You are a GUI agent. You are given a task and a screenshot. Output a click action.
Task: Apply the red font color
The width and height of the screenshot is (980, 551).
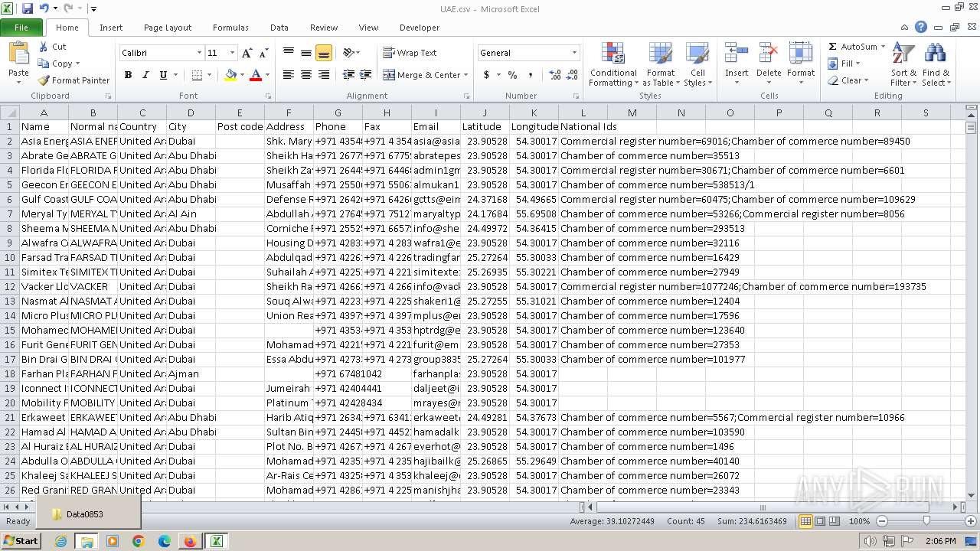255,75
